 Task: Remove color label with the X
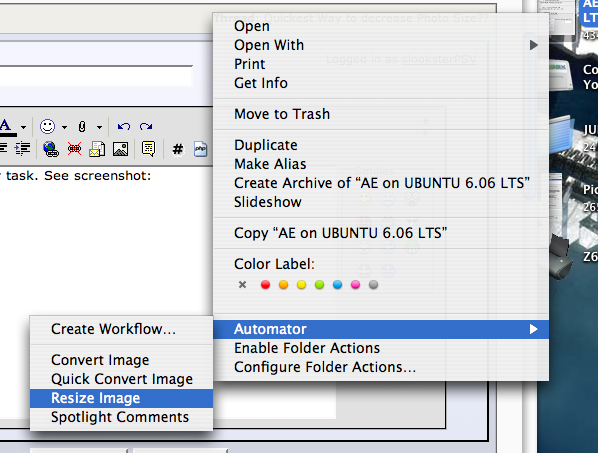point(242,284)
